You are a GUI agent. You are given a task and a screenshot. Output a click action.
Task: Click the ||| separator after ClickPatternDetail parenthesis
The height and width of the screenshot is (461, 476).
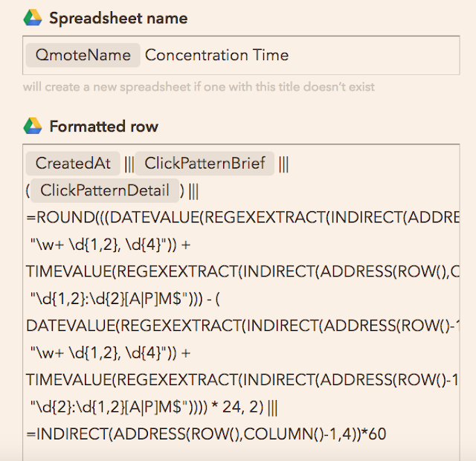[x=193, y=192]
